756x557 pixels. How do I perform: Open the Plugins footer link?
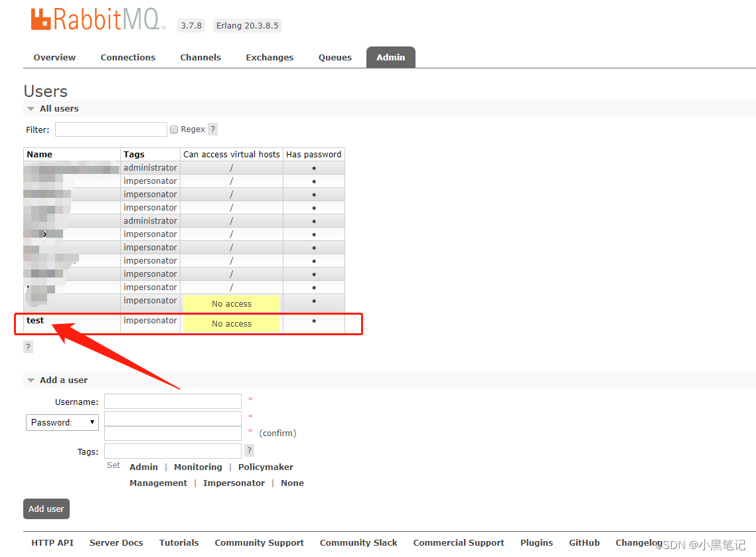pyautogui.click(x=536, y=542)
